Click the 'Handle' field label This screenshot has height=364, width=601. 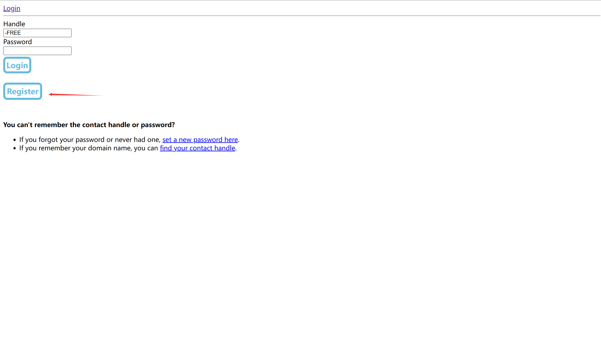[x=14, y=24]
